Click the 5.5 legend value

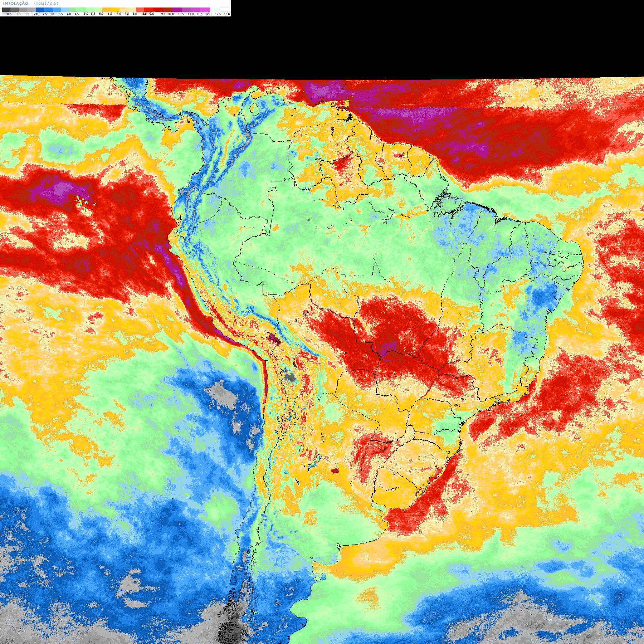(93, 14)
